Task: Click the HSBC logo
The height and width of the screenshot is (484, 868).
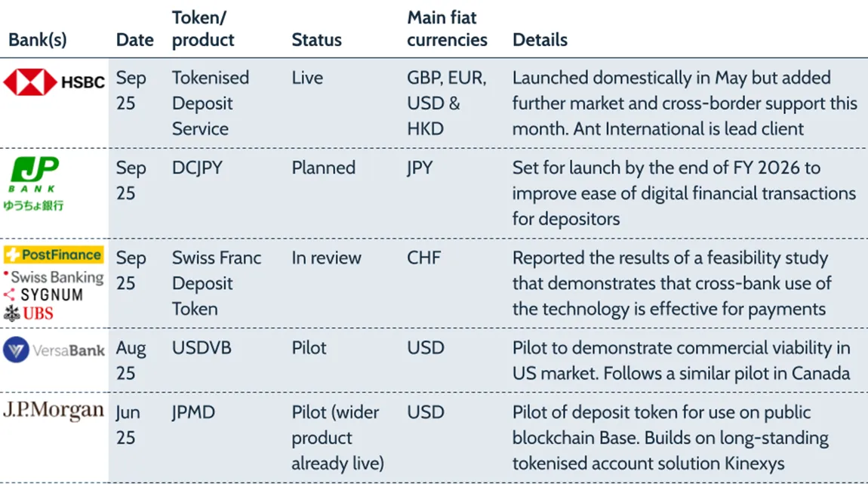Action: [54, 82]
